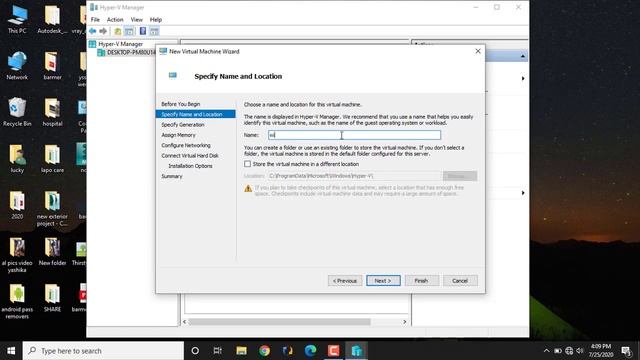Show hidden system tray icons
This screenshot has height=360, width=640.
(x=546, y=351)
